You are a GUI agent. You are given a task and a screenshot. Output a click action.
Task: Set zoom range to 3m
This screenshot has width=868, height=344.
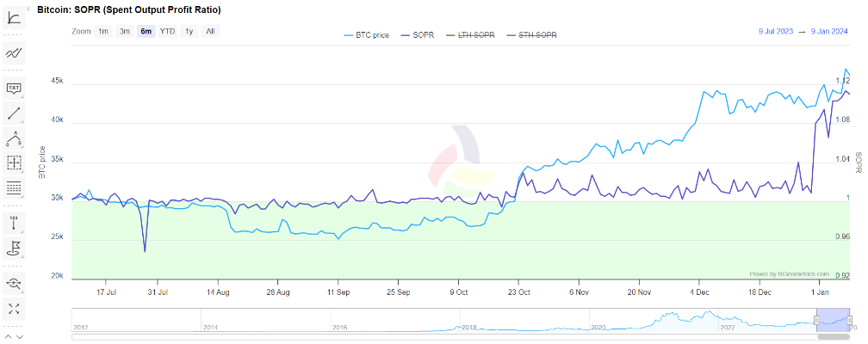[125, 32]
